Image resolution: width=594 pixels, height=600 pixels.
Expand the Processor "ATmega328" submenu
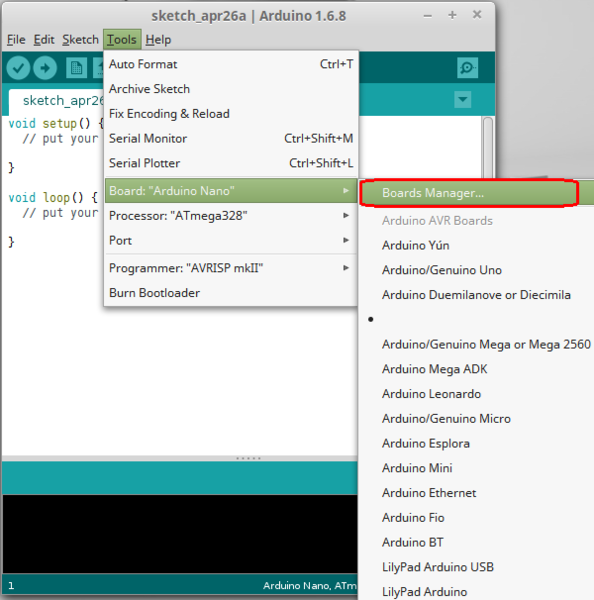coord(231,215)
